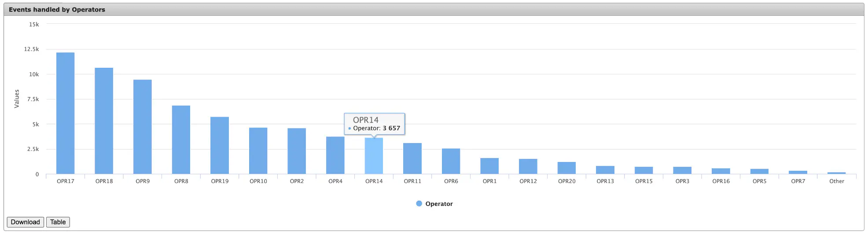Select the OPR1 bar
The image size is (868, 235).
pos(489,166)
